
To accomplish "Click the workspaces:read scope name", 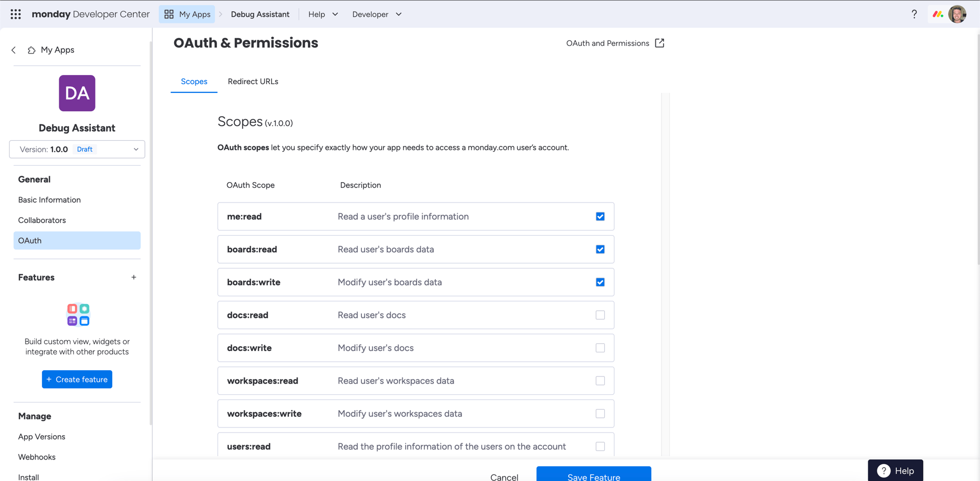I will coord(263,381).
